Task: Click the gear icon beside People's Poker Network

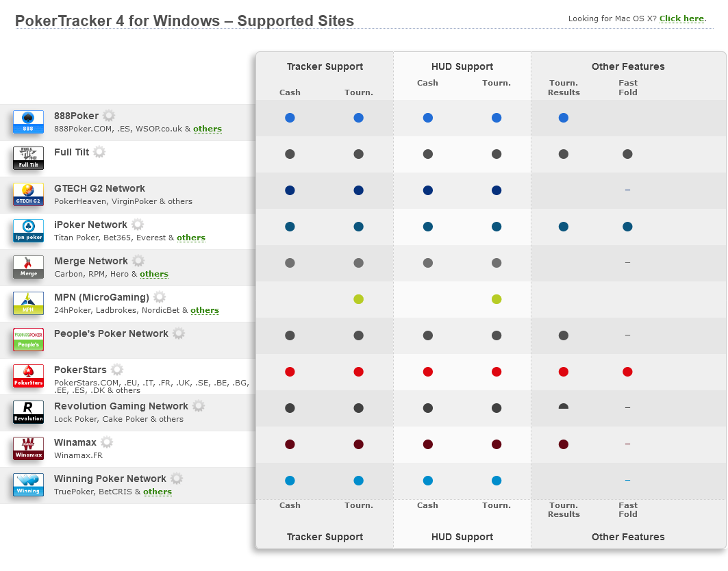Action: 179,333
